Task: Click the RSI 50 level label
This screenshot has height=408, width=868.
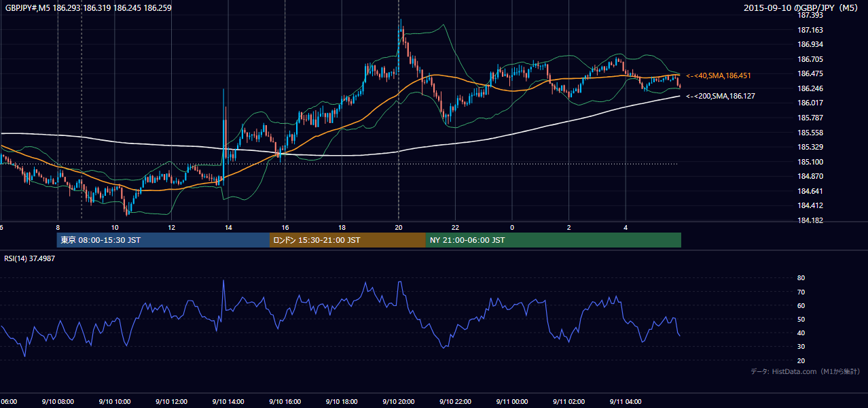Action: 801,319
